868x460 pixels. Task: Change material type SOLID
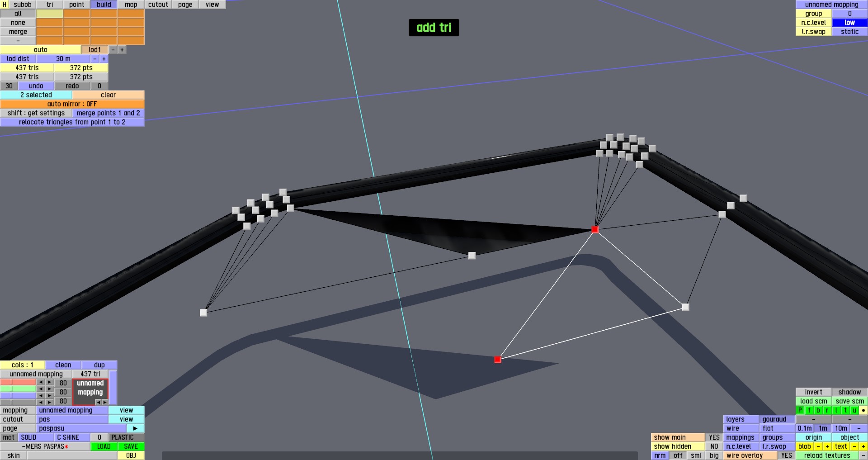click(x=36, y=437)
